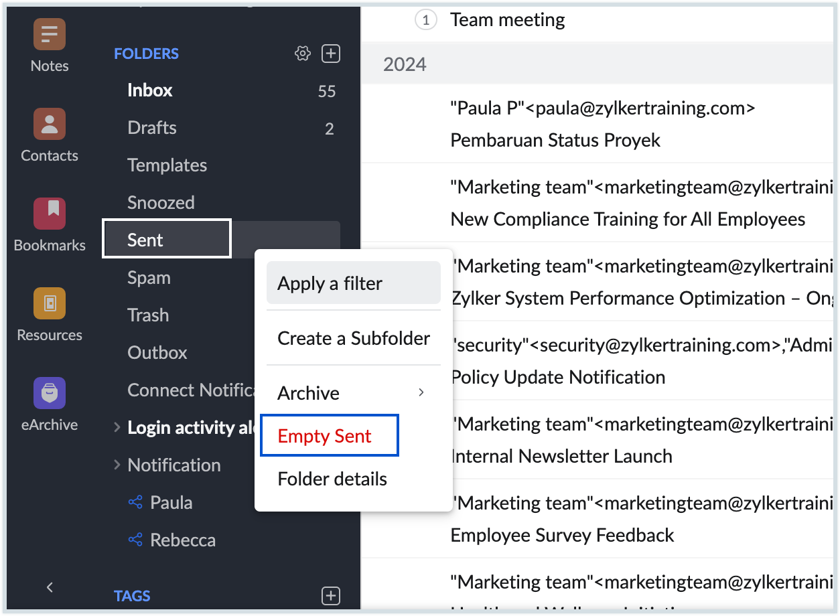Open the Pembaruan Status Proyek email

pos(555,140)
